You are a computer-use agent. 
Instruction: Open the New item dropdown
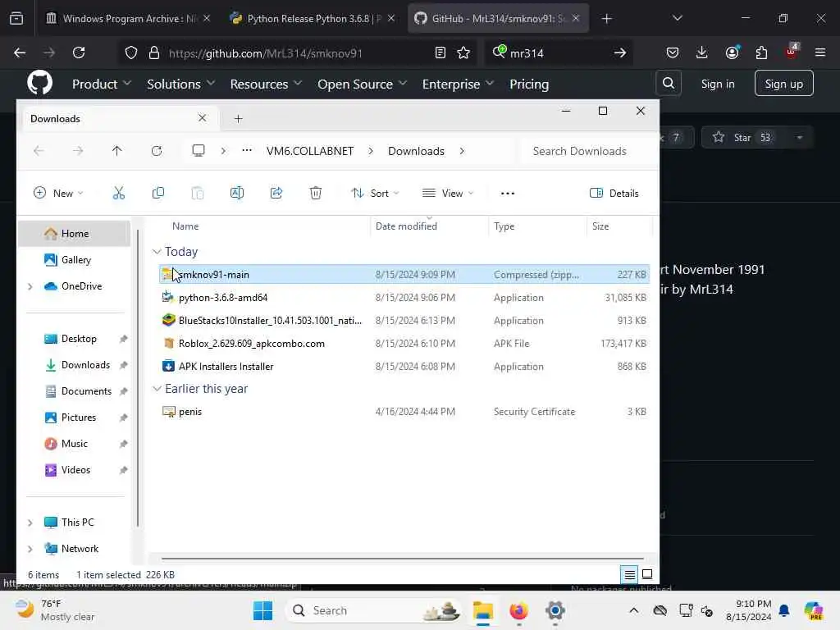click(58, 194)
